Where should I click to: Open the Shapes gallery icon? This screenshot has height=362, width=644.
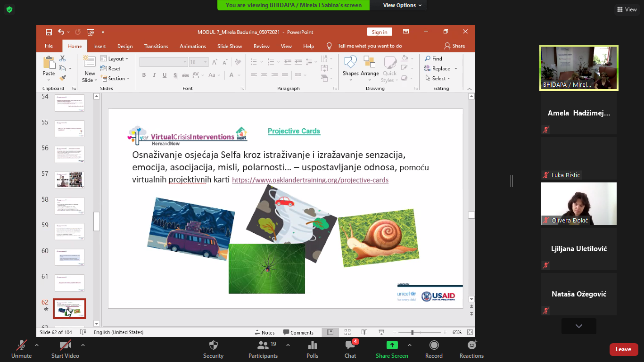click(x=350, y=63)
